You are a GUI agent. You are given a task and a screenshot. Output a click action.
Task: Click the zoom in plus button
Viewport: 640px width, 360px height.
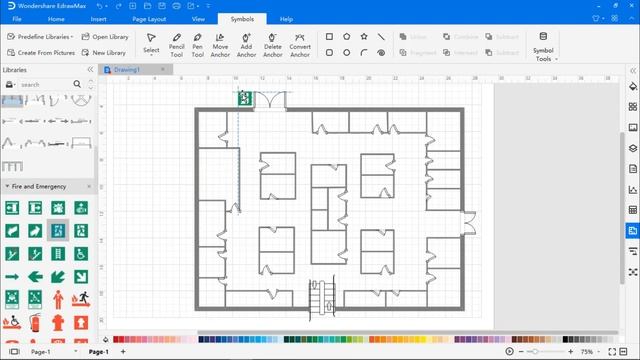pyautogui.click(x=571, y=351)
